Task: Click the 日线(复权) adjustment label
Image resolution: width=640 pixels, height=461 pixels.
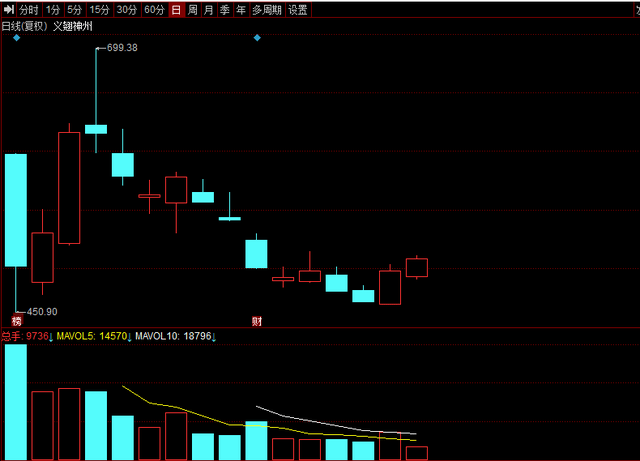Action: click(24, 27)
